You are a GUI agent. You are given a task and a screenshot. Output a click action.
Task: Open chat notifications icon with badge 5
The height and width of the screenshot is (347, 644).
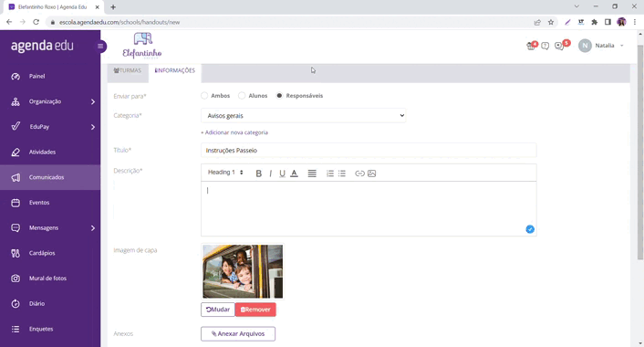coord(560,46)
